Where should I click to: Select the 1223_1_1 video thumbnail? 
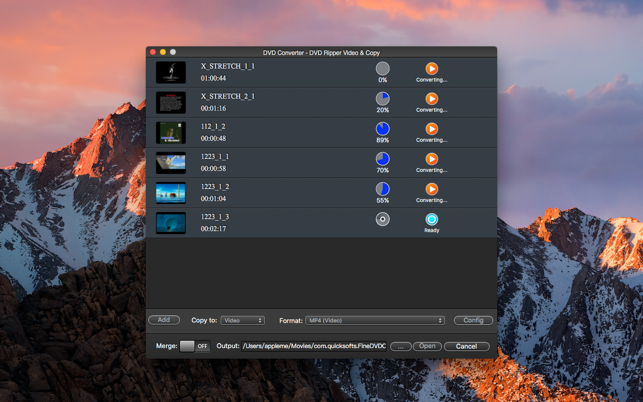[x=171, y=163]
